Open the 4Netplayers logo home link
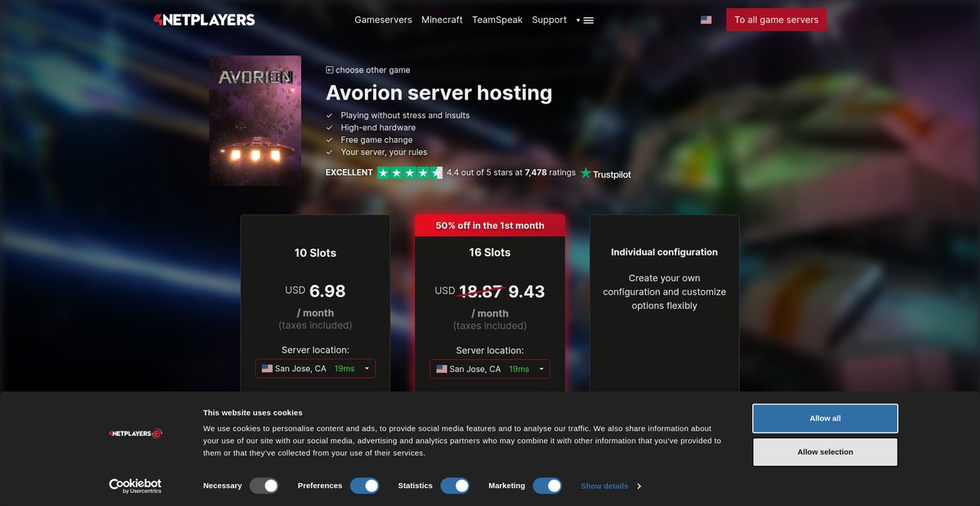The image size is (980, 506). [204, 20]
